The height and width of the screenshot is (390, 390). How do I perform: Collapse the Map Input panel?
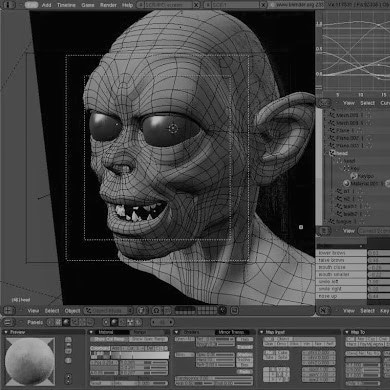click(x=262, y=332)
